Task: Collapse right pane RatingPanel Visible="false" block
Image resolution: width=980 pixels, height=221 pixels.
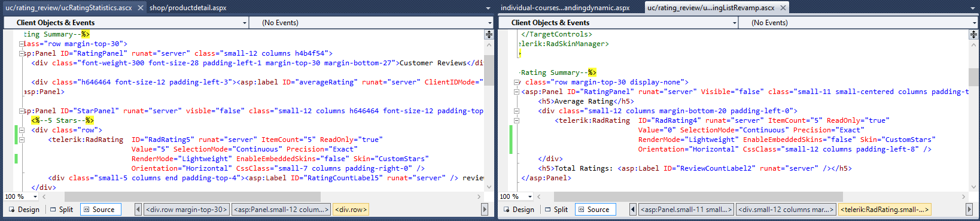Action: click(x=516, y=92)
